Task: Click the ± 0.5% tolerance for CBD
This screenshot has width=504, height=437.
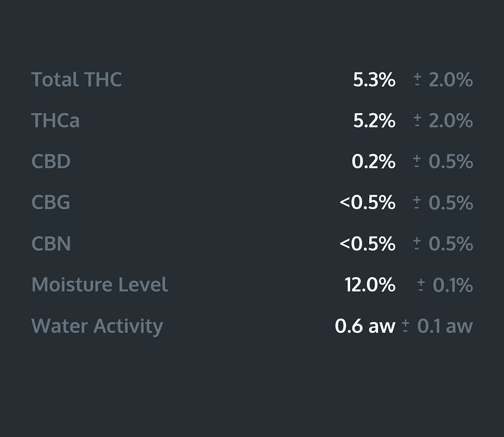Action: click(x=444, y=161)
